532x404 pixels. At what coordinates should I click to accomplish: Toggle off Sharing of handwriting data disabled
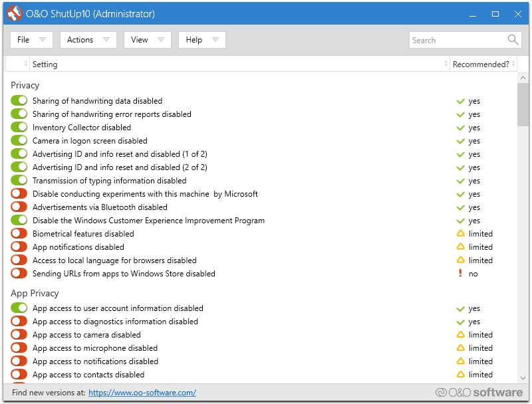[19, 101]
